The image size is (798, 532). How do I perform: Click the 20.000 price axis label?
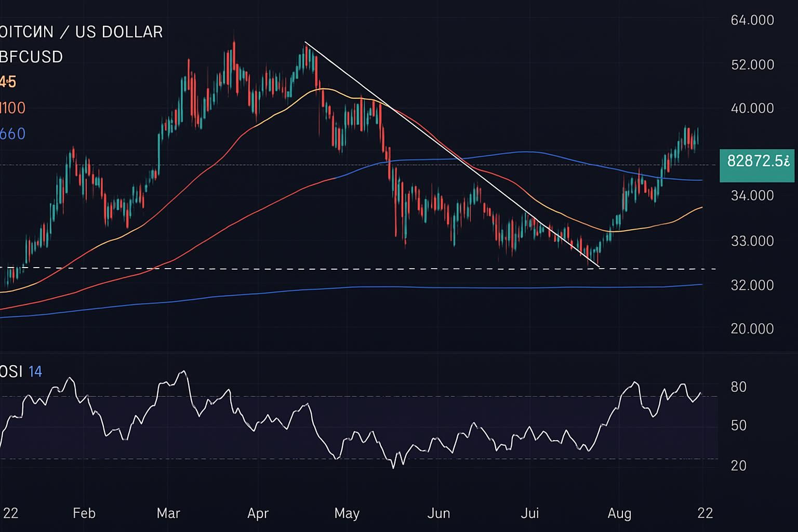[752, 329]
